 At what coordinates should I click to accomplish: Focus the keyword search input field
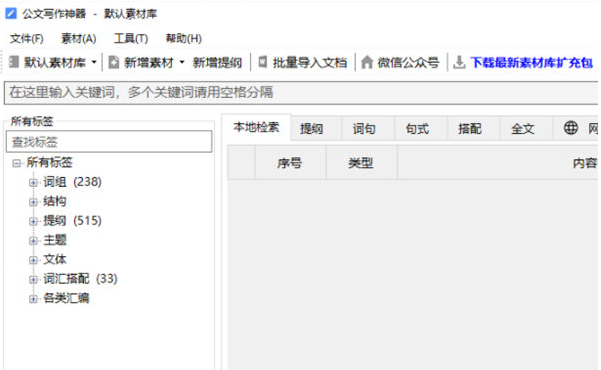301,92
